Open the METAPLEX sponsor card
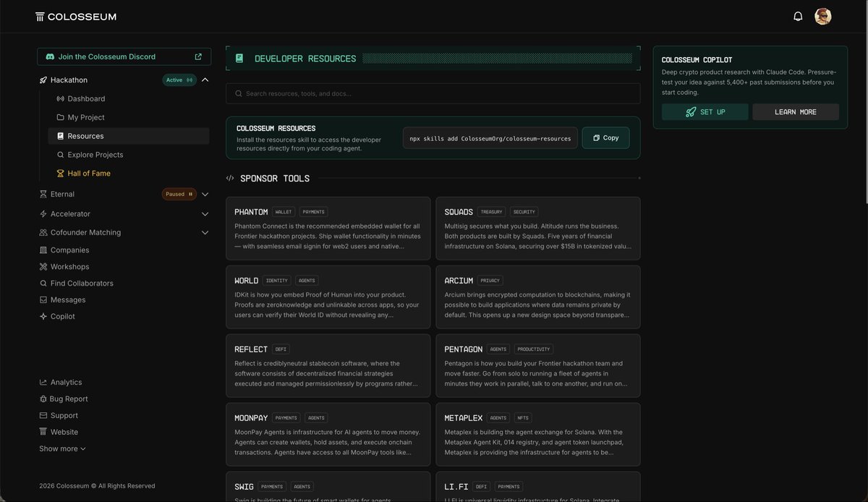The height and width of the screenshot is (502, 868). 538,435
